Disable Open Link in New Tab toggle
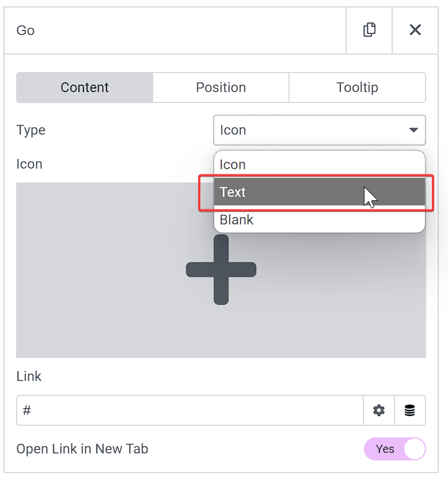Image resolution: width=448 pixels, height=484 pixels. click(x=394, y=449)
